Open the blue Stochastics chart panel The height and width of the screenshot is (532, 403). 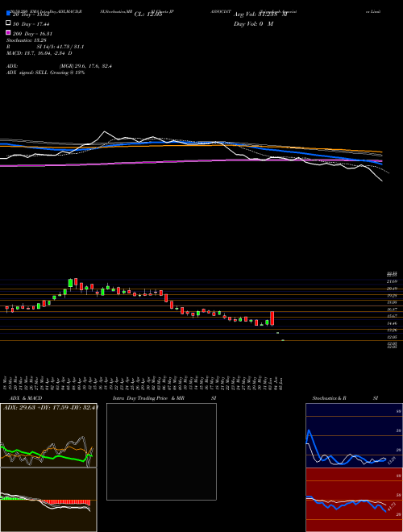coord(354,435)
